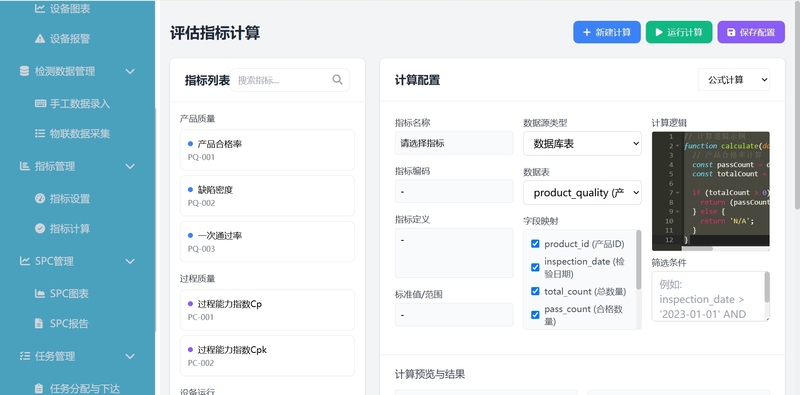Open 设备报警 menu entry
800x395 pixels.
(x=70, y=39)
